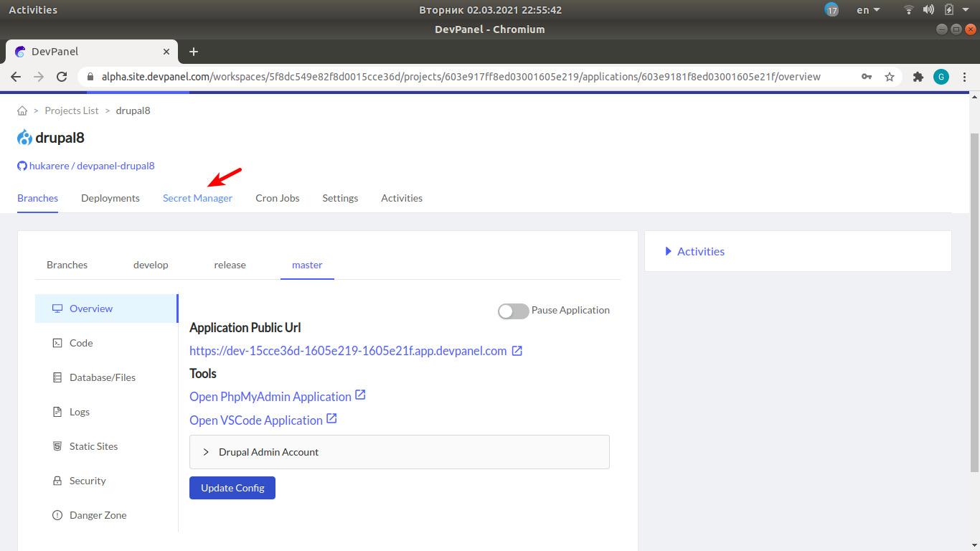Screen dimensions: 980x551
Task: Switch to the Secret Manager tab
Action: pyautogui.click(x=197, y=198)
